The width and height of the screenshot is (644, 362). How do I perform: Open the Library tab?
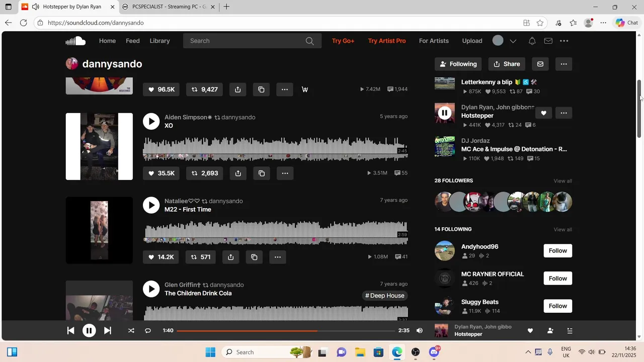159,41
